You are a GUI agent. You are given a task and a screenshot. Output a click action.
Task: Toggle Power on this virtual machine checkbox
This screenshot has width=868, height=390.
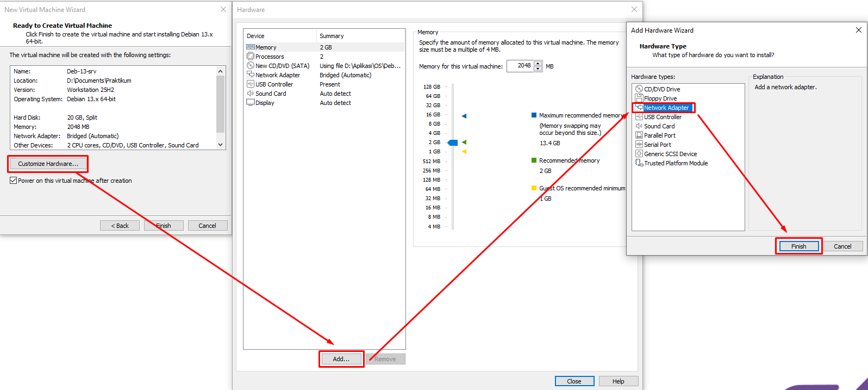(x=13, y=181)
